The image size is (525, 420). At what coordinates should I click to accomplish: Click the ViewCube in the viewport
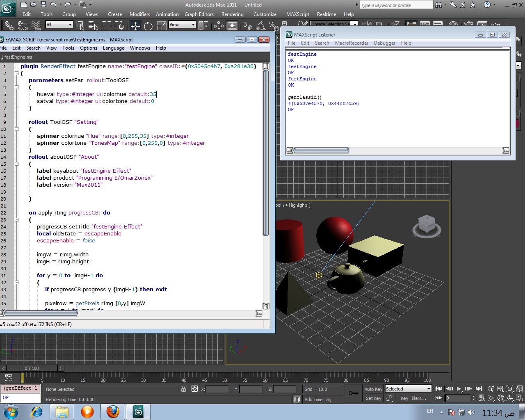(426, 224)
